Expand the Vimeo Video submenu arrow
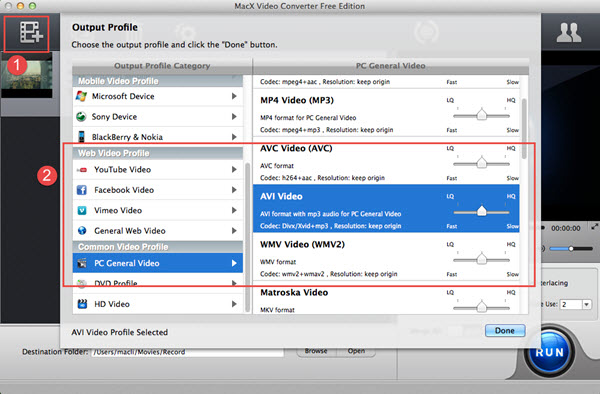The height and width of the screenshot is (394, 600). [234, 210]
